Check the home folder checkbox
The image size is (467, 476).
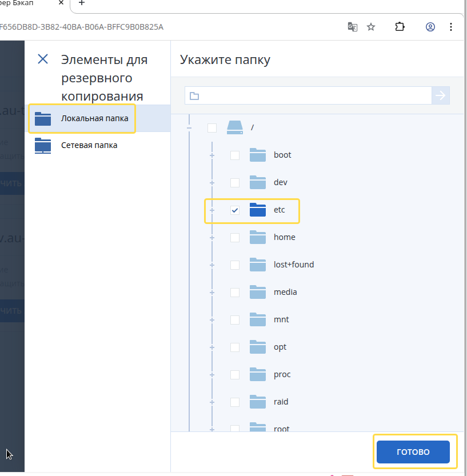(x=235, y=237)
